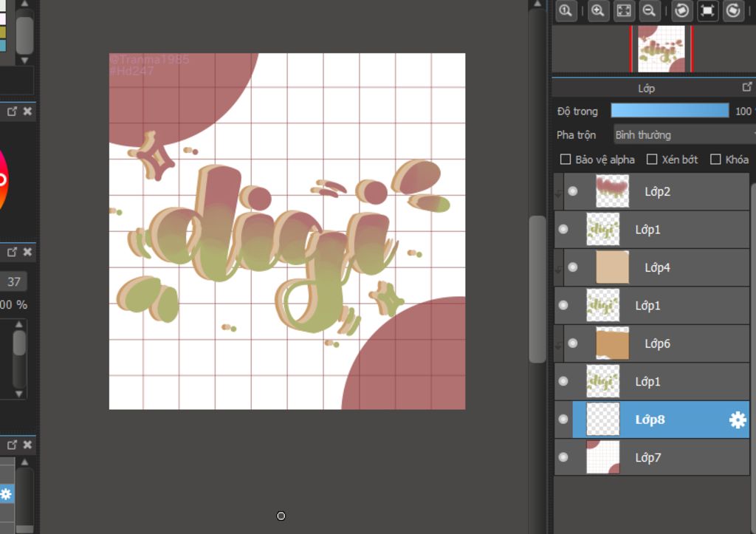The width and height of the screenshot is (756, 534).
Task: Click the Độ trong opacity slider
Action: click(x=670, y=111)
